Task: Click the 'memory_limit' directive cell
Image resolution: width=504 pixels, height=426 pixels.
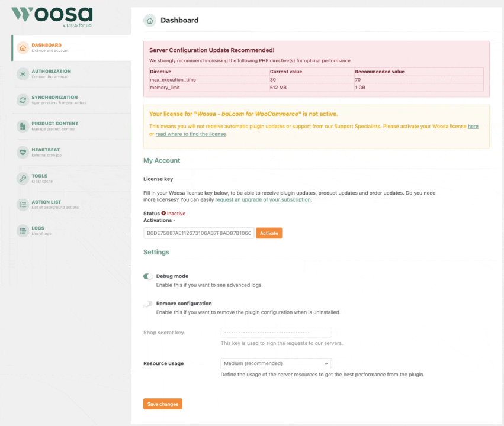Action: (x=210, y=88)
